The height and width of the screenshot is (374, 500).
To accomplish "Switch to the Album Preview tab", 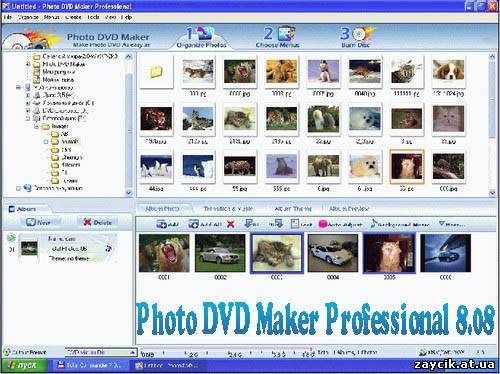I will [x=349, y=209].
